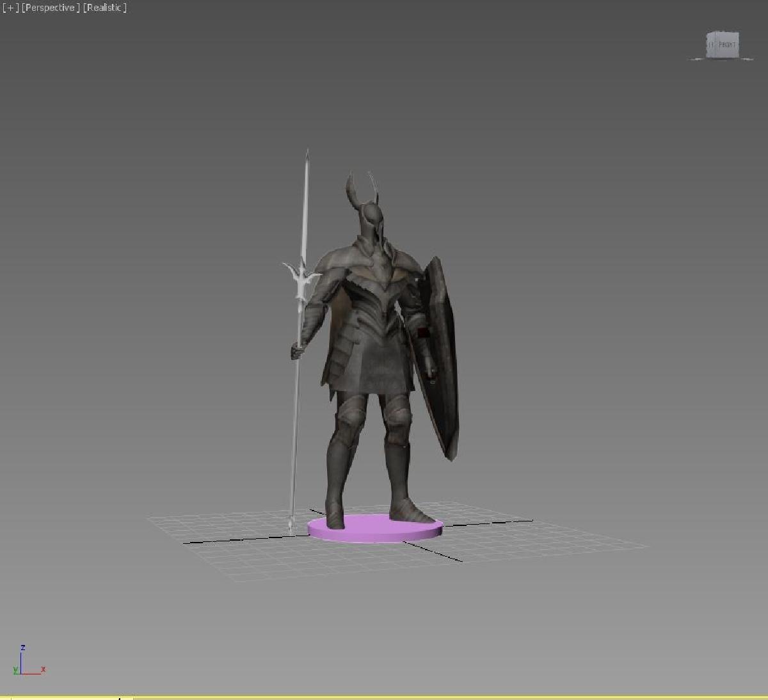Viewport: 768px width, 700px height.
Task: Select the white spear shaft below the hand
Action: click(x=294, y=435)
